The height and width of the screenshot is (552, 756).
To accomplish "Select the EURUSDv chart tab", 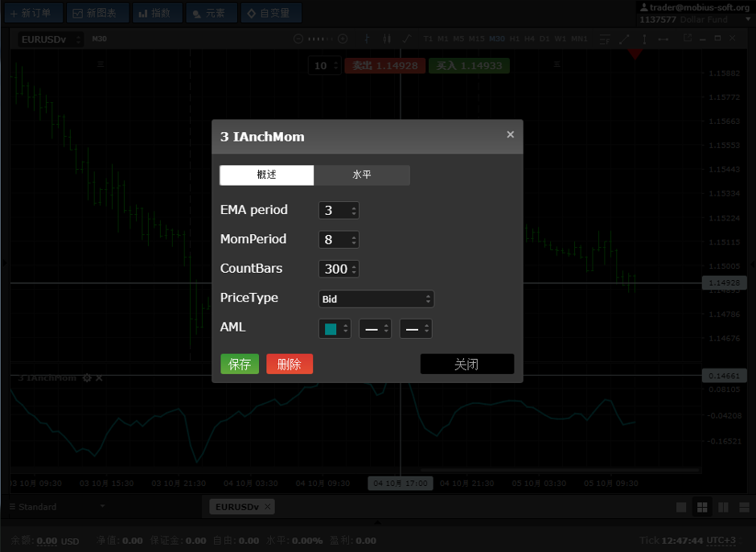I will tap(236, 507).
